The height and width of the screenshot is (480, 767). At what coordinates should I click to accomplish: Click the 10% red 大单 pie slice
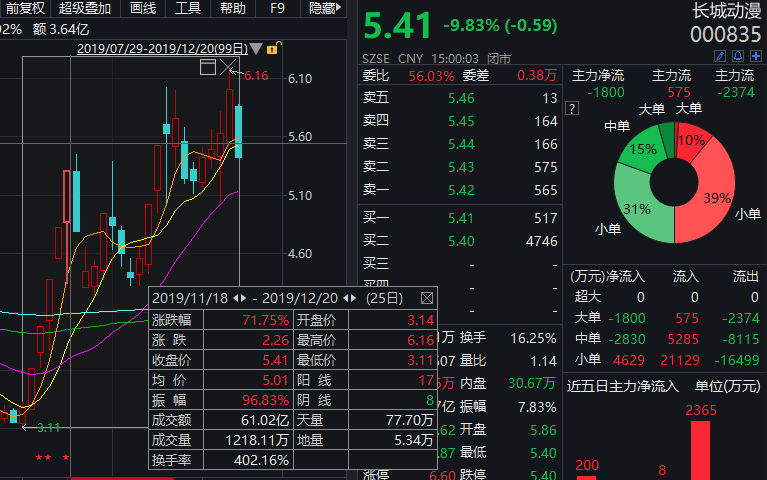click(691, 142)
